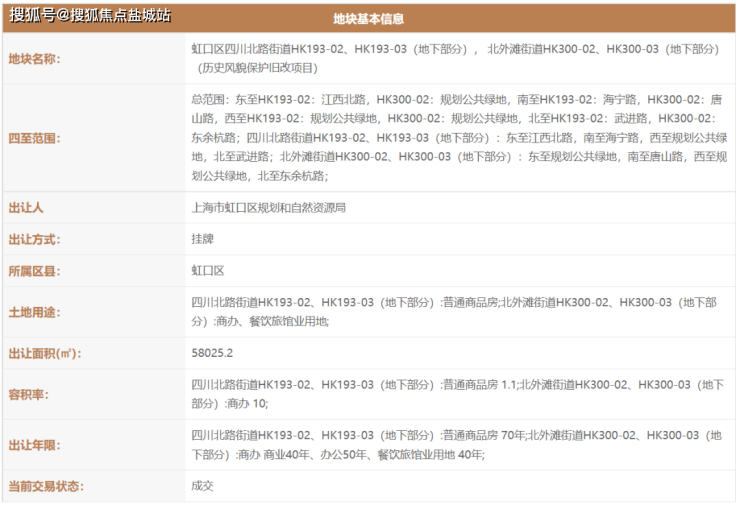740x505 pixels.
Task: Click the 容积率 row label
Action: click(x=30, y=394)
